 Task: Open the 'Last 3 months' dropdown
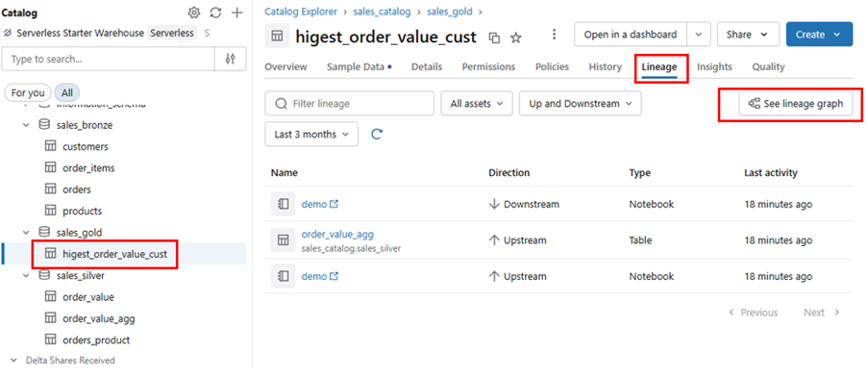click(311, 134)
